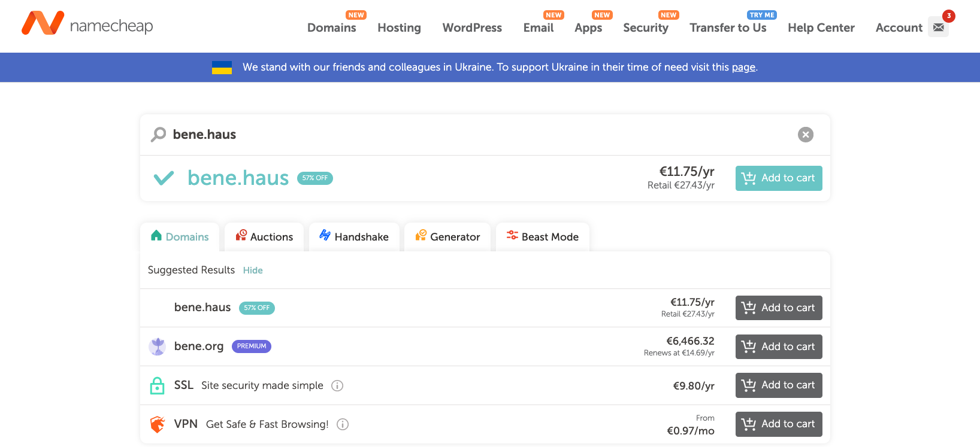Hide the suggested results
Image resolution: width=980 pixels, height=447 pixels.
pyautogui.click(x=253, y=270)
